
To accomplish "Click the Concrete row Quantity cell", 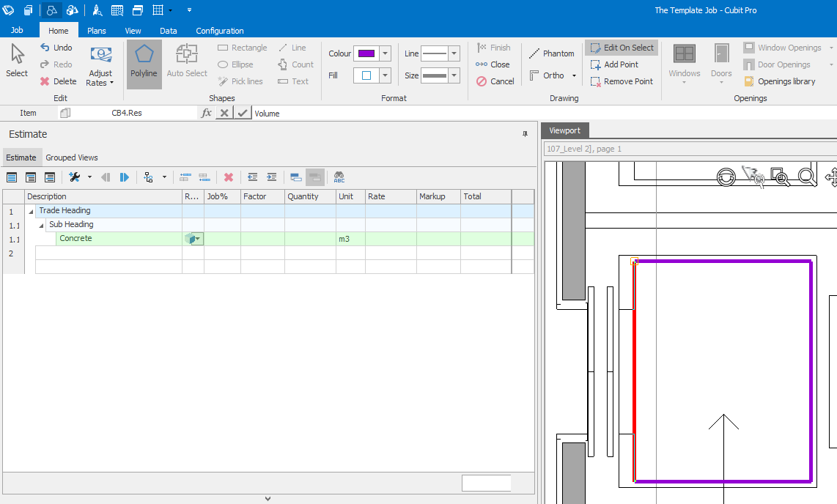I will click(x=310, y=239).
